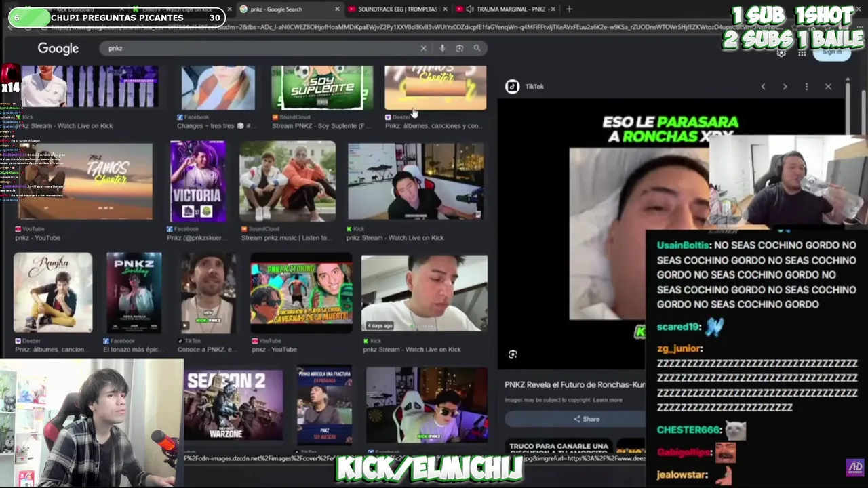Close the TRAUMA MARGINAL tab

(x=553, y=9)
